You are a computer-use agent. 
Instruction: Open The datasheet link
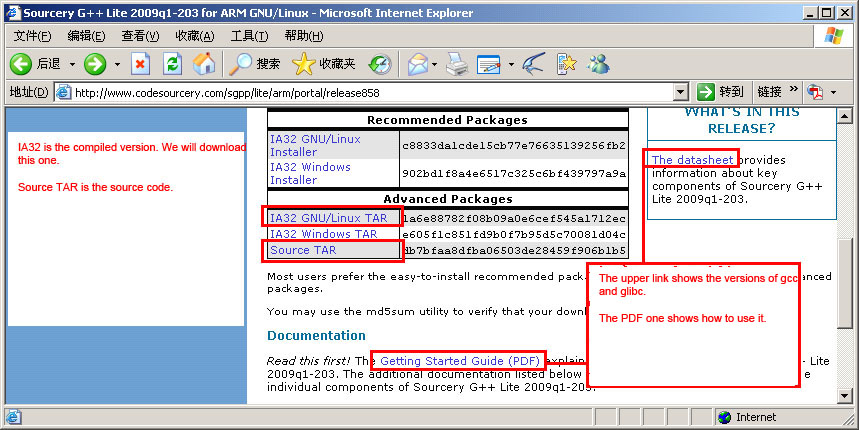pos(692,160)
